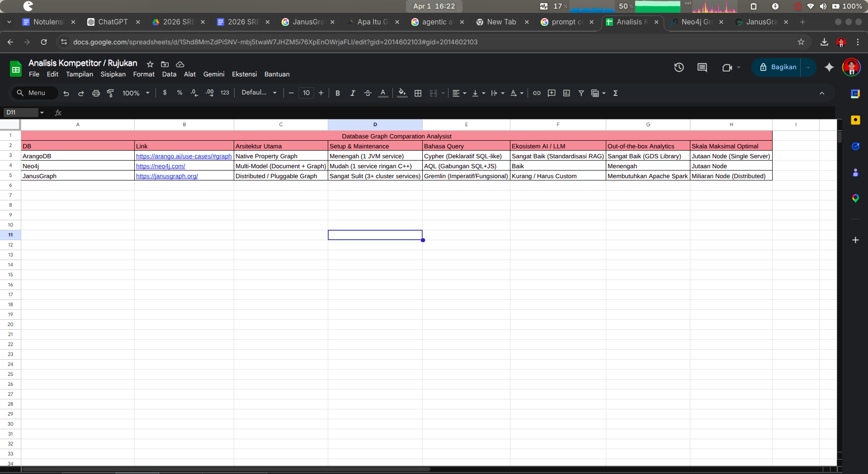Star the Analisis Kompetitor document
The image size is (868, 474).
(150, 64)
